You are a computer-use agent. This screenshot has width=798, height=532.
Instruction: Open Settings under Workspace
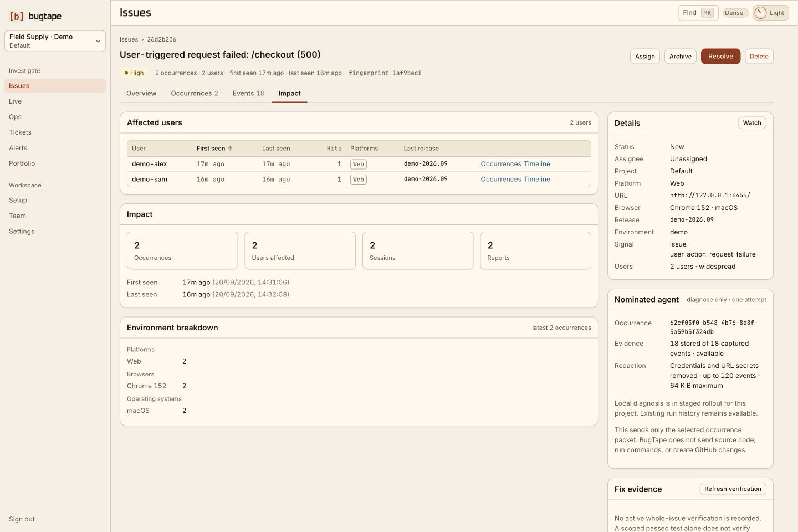(x=55, y=231)
